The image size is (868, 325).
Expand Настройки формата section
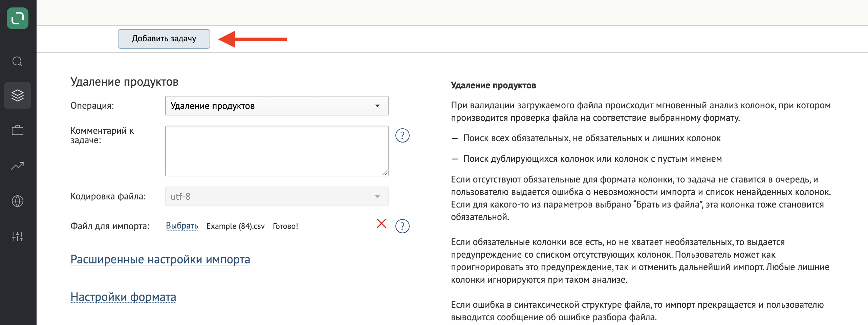click(123, 297)
